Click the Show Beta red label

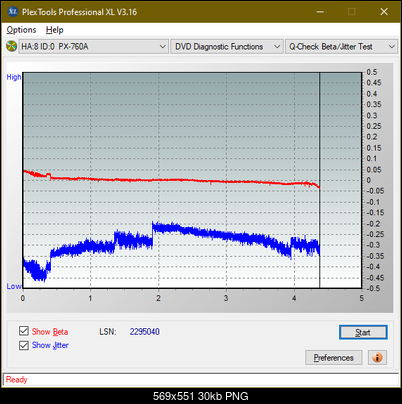50,332
